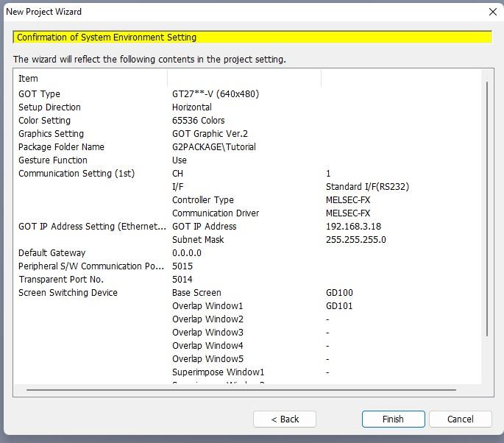This screenshot has height=443, width=504.
Task: Click the Overlap Window4 entry
Action: 207,345
